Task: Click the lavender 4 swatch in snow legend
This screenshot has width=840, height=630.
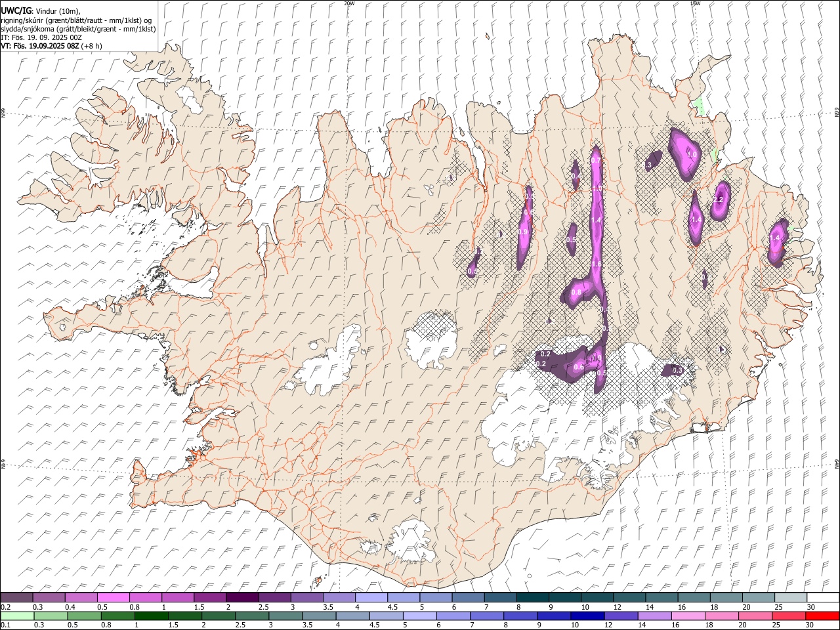Action: [x=371, y=598]
